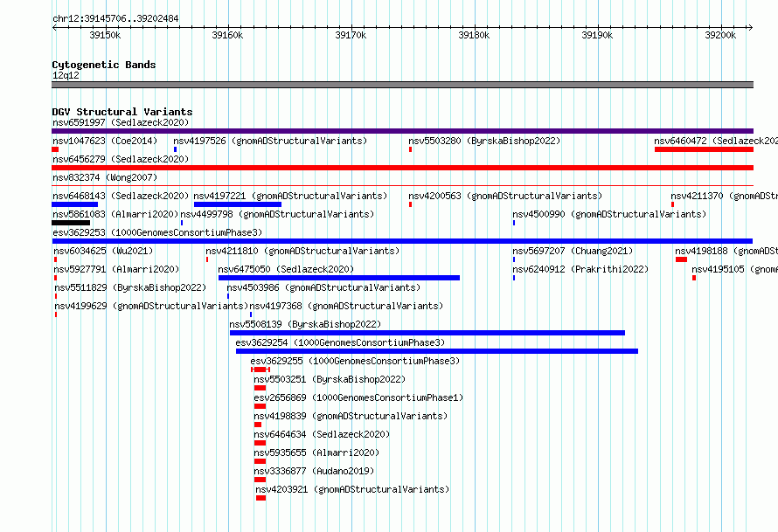Select the blue esv3629254 variant bar
The height and width of the screenshot is (532, 778).
[437, 351]
